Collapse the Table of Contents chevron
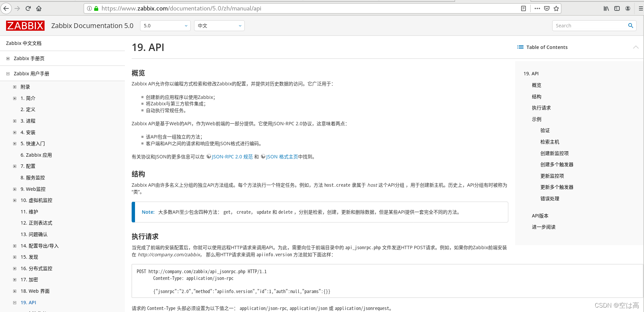 tap(636, 47)
